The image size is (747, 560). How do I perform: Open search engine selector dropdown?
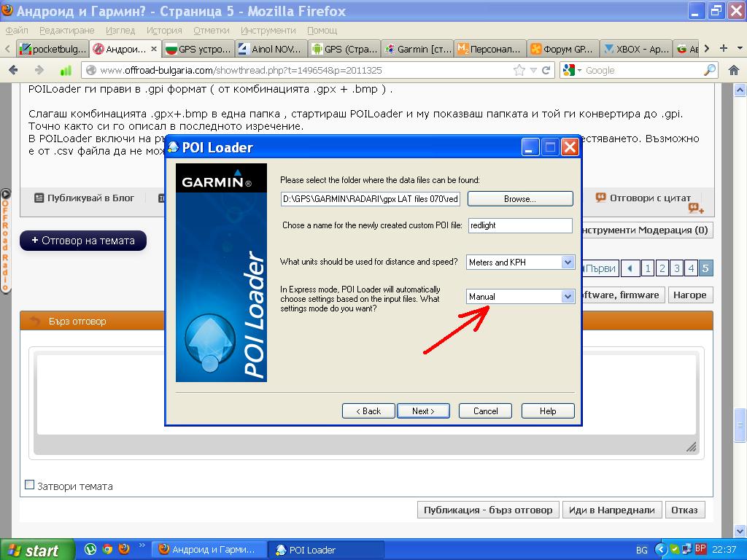(573, 71)
